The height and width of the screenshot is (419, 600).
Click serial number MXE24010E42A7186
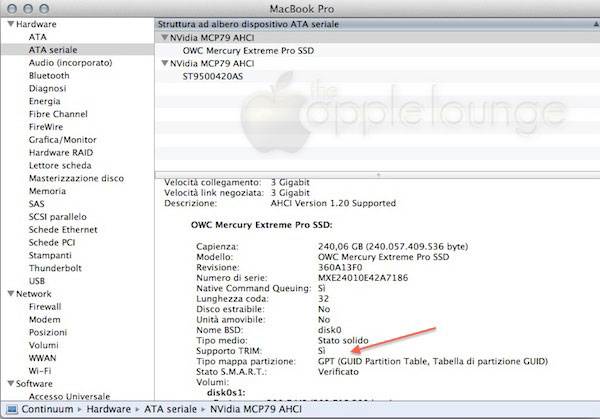pyautogui.click(x=363, y=278)
